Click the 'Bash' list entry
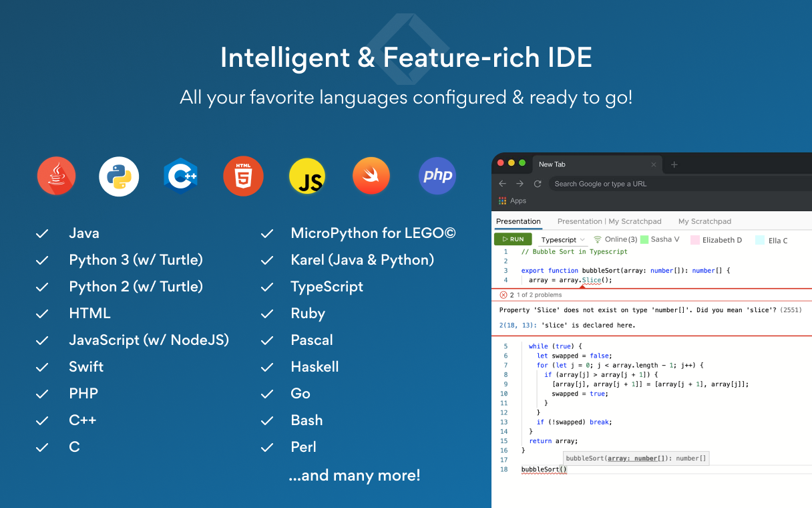 [x=307, y=420]
